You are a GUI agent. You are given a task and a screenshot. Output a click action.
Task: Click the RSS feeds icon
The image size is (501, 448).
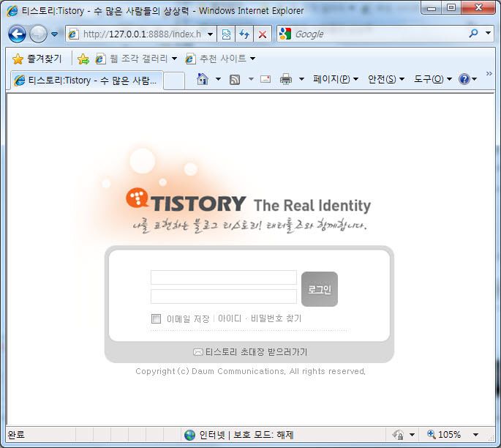[235, 79]
